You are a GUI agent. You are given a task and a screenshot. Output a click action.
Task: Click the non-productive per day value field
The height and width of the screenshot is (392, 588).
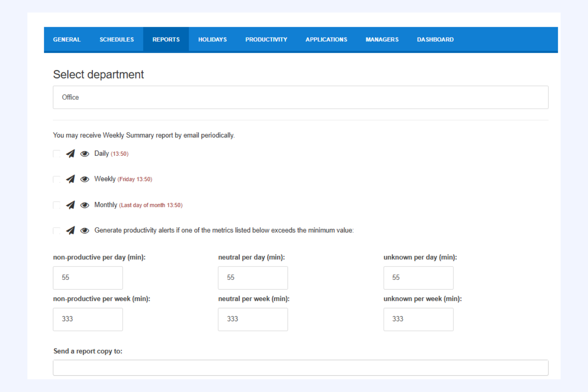click(87, 278)
